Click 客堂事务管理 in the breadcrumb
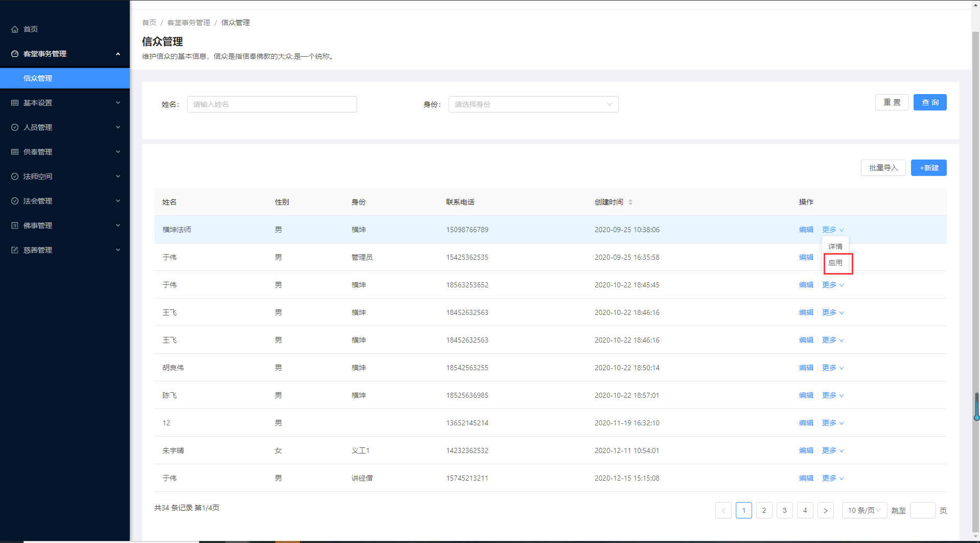This screenshot has height=543, width=980. (x=189, y=22)
